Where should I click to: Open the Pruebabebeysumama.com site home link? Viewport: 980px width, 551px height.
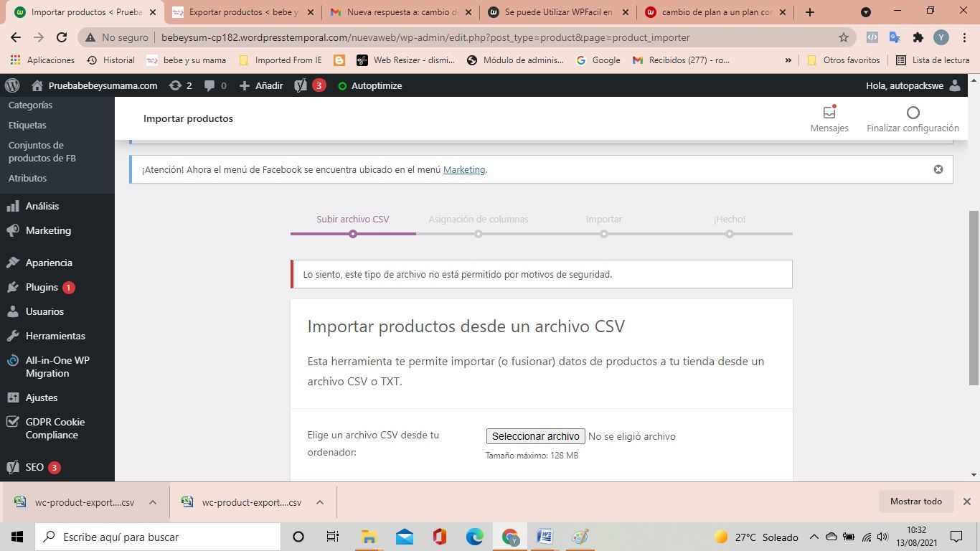point(95,85)
